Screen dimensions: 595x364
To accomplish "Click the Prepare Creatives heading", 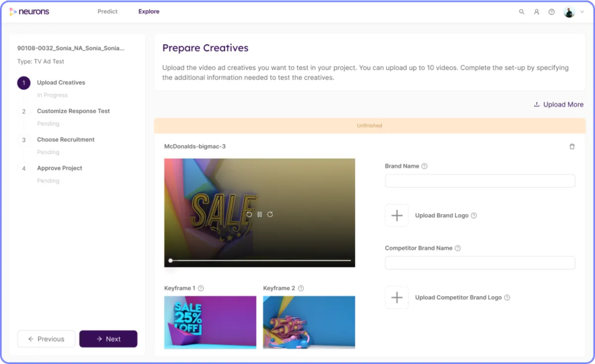I will click(205, 48).
